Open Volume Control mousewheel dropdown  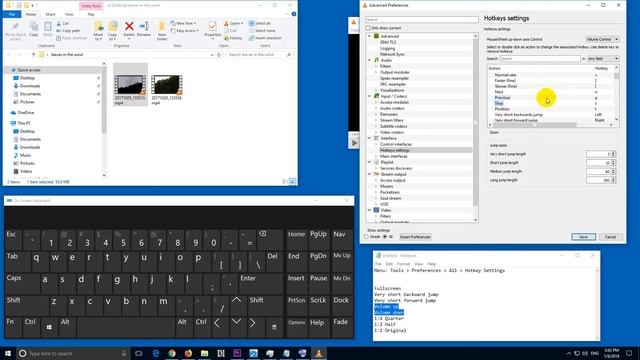coord(602,39)
